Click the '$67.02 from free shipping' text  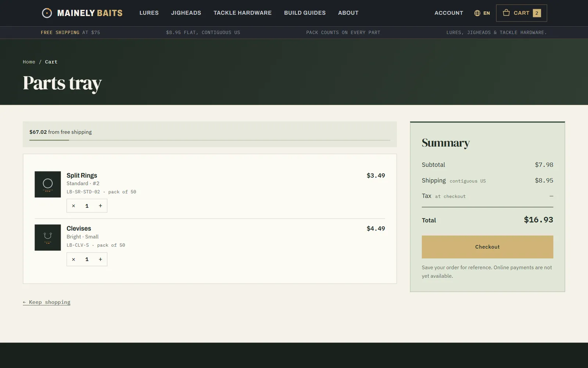pyautogui.click(x=61, y=132)
